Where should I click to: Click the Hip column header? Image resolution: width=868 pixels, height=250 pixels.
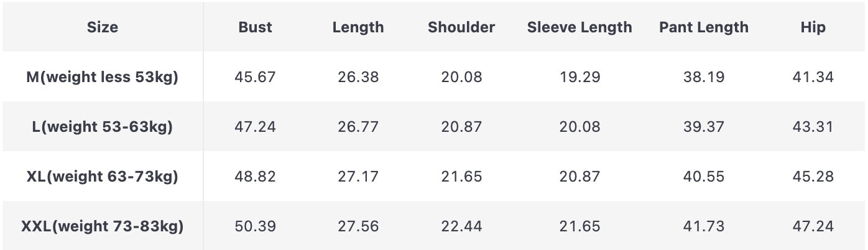813,27
